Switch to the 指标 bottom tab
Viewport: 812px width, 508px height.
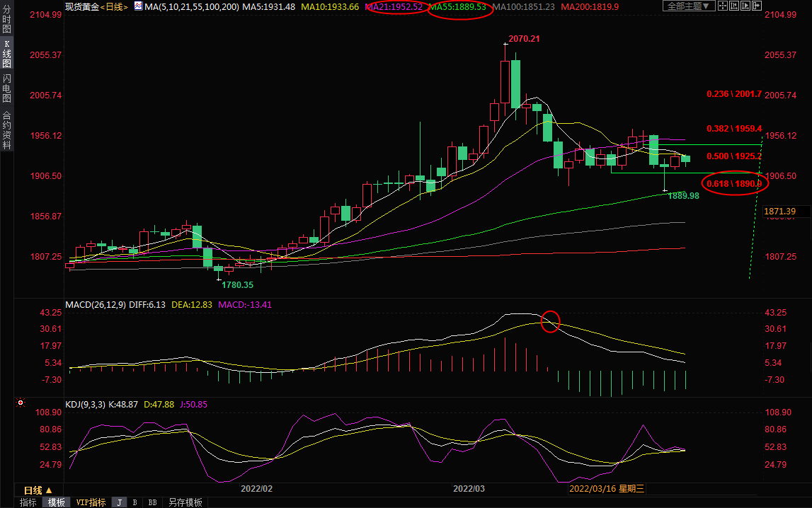pos(28,502)
